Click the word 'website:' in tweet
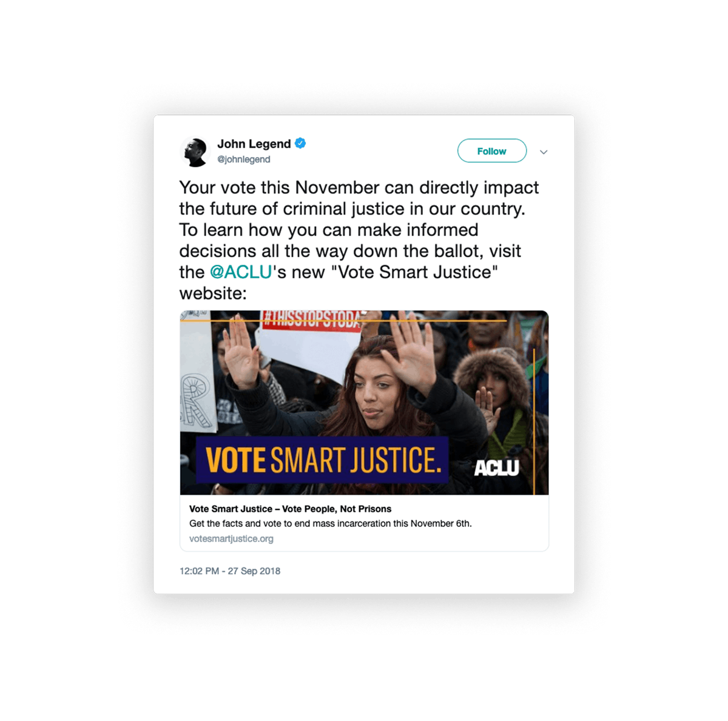 pos(213,293)
